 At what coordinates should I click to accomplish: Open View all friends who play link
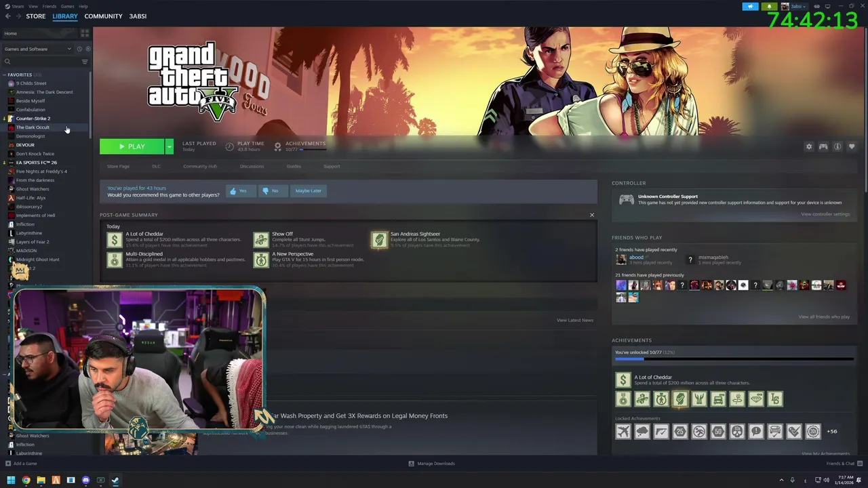(824, 317)
